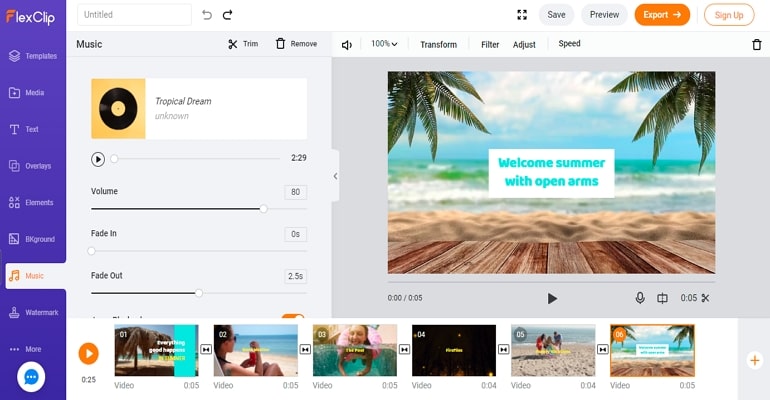The width and height of the screenshot is (770, 400).
Task: Open the Watermark panel in sidebar
Action: (33, 312)
